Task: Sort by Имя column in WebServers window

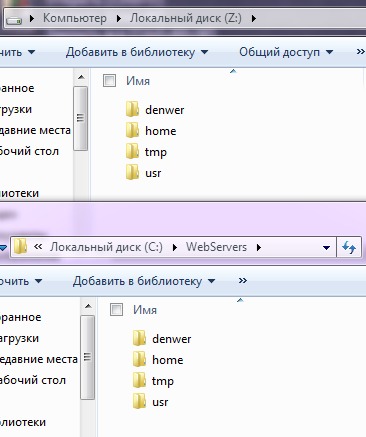Action: click(x=145, y=310)
